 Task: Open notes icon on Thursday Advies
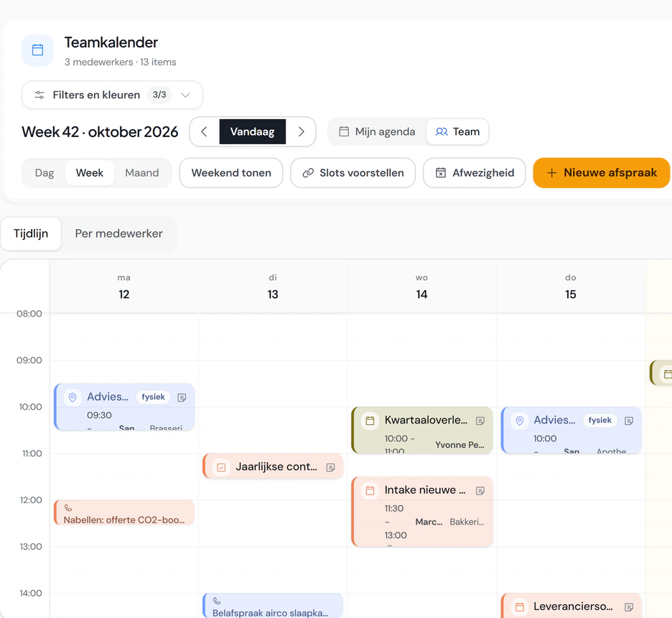coord(629,421)
